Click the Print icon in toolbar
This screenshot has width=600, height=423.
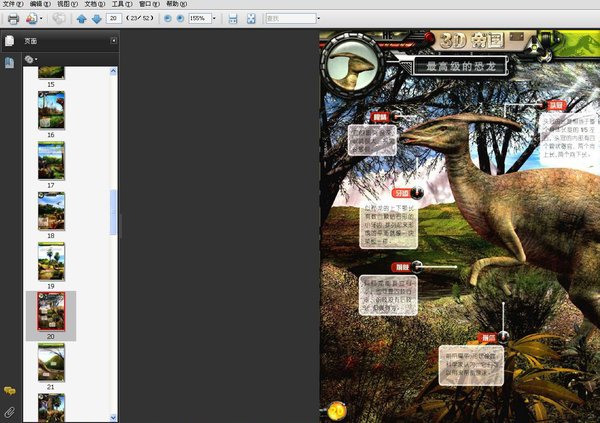(x=13, y=18)
